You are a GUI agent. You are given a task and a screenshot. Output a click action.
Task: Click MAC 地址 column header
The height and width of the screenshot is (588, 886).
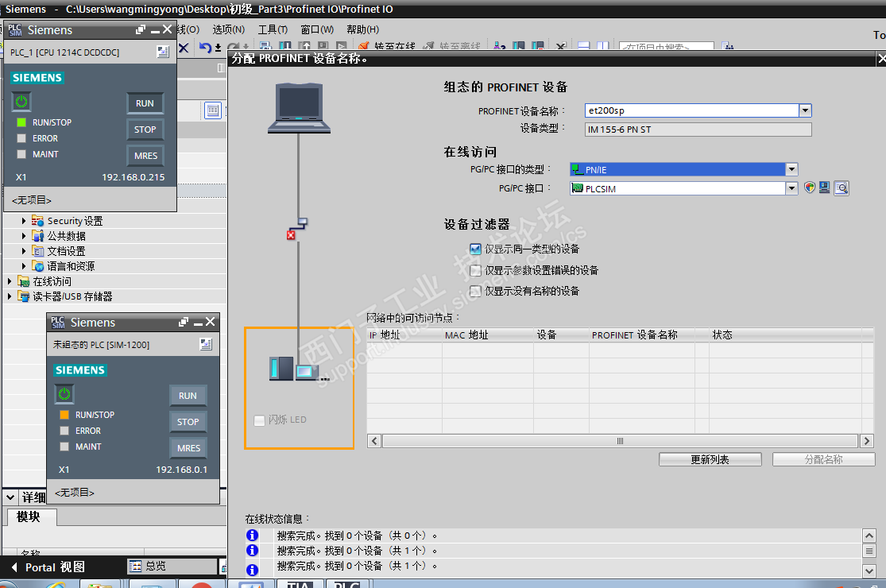pos(488,335)
